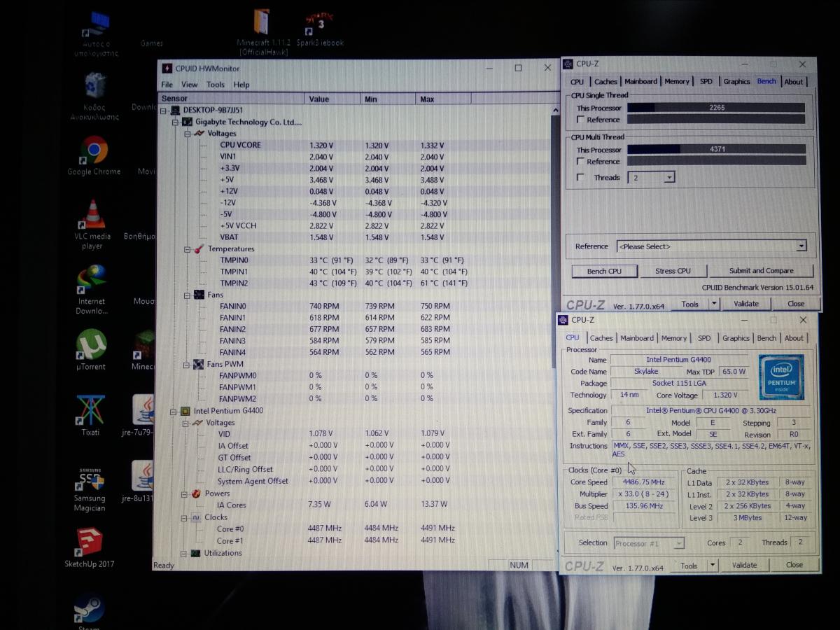
Task: Switch to Caches tab in top CPU-Z window
Action: pos(605,82)
